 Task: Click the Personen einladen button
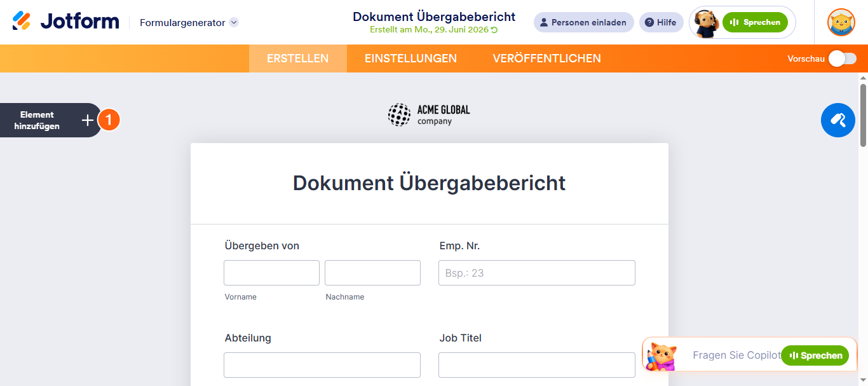pyautogui.click(x=583, y=22)
